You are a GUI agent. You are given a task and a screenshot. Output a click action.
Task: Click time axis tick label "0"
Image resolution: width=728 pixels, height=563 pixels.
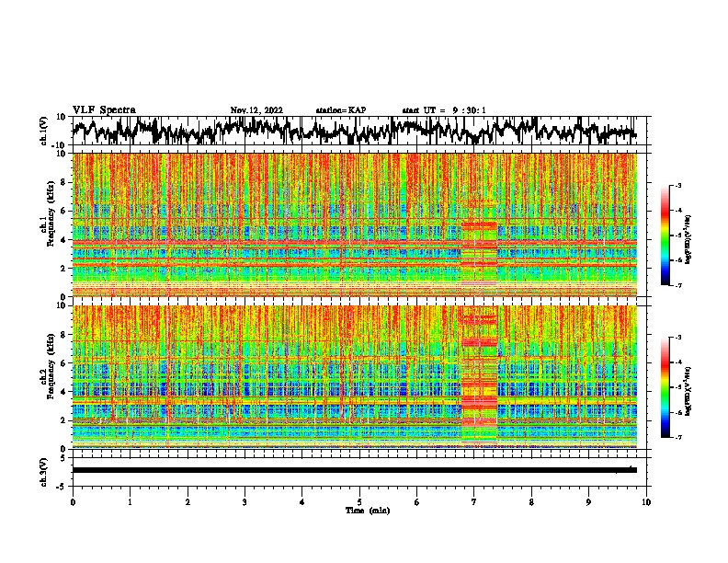click(x=73, y=502)
